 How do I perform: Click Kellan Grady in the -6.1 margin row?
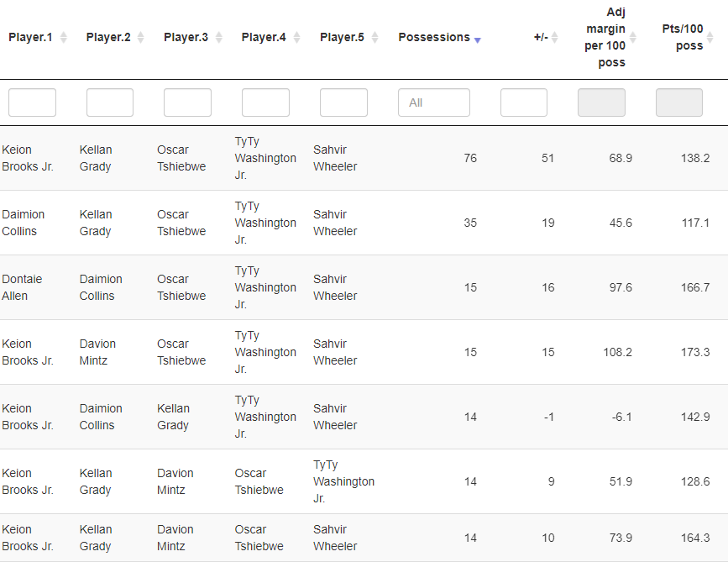(x=173, y=417)
